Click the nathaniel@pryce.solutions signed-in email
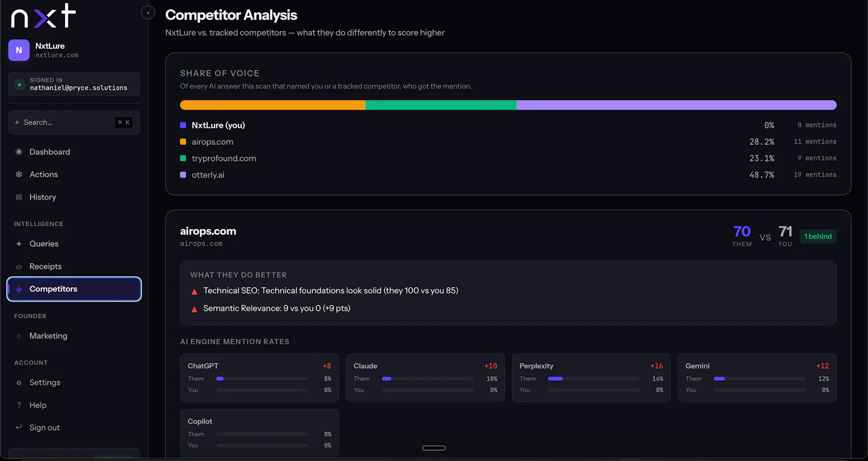Screen dimensions: 868x461 tap(79, 88)
